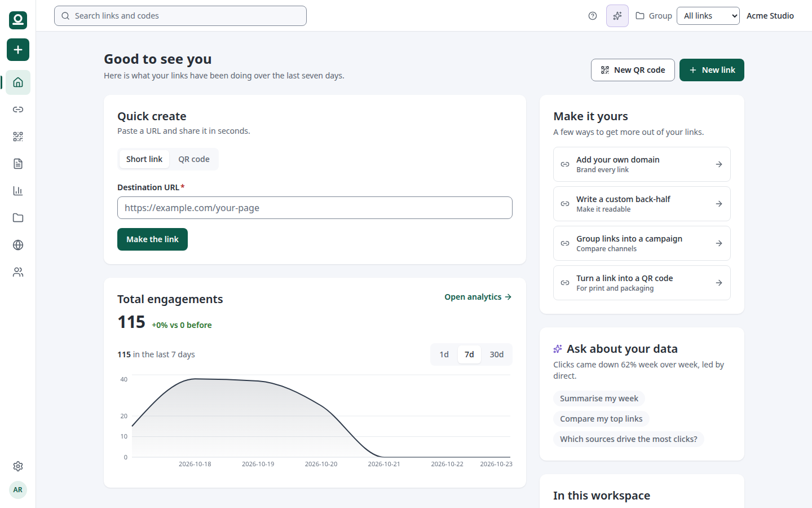Open the AI sparkle assistant button
The image size is (812, 508).
tap(617, 16)
